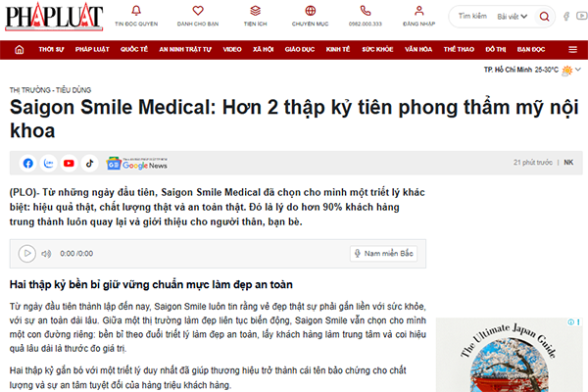Screen dimensions: 588x392
Task: Open Đăng nhập user icon
Action: tap(418, 11)
